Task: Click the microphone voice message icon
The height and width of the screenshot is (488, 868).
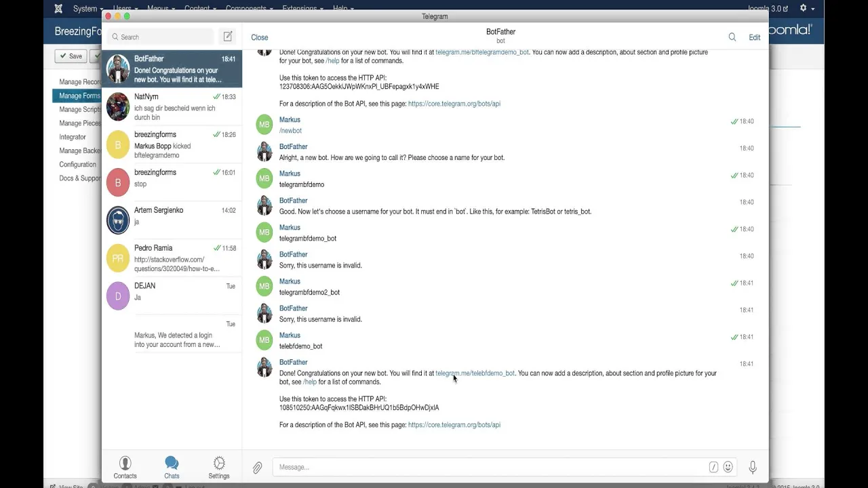Action: click(x=753, y=467)
